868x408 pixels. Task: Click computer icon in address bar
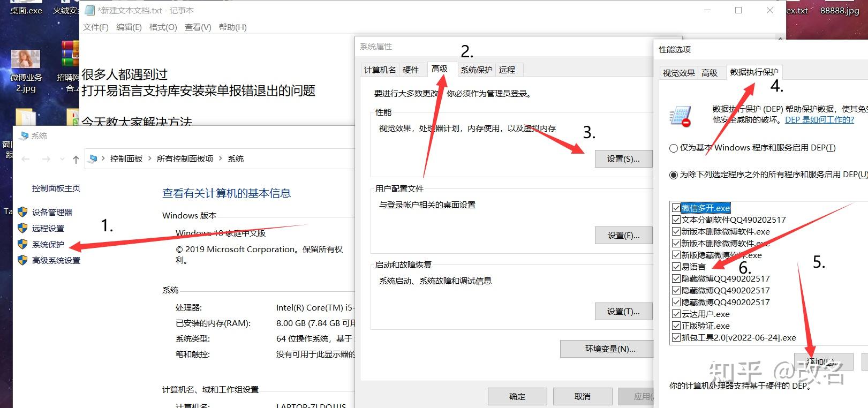94,158
